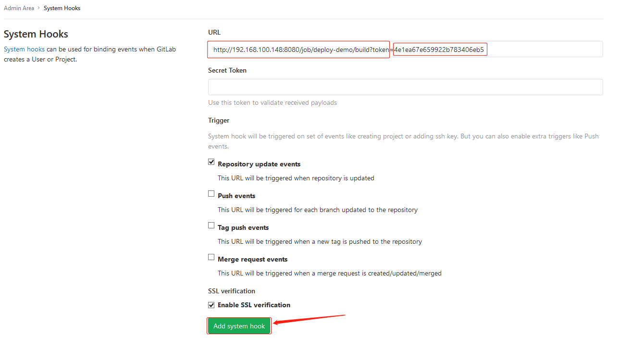Screen dimensions: 644x338
Task: Focus the URL input field
Action: (405, 49)
